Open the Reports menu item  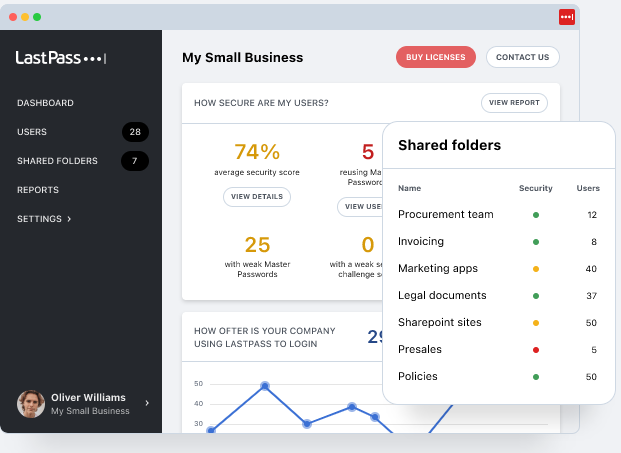[38, 190]
